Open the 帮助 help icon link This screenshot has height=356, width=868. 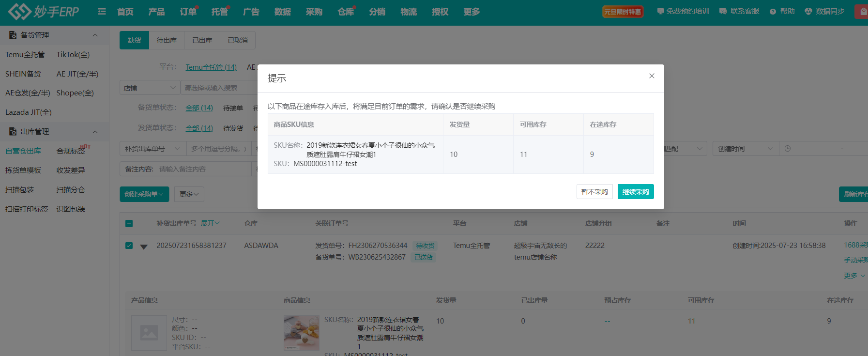click(773, 12)
